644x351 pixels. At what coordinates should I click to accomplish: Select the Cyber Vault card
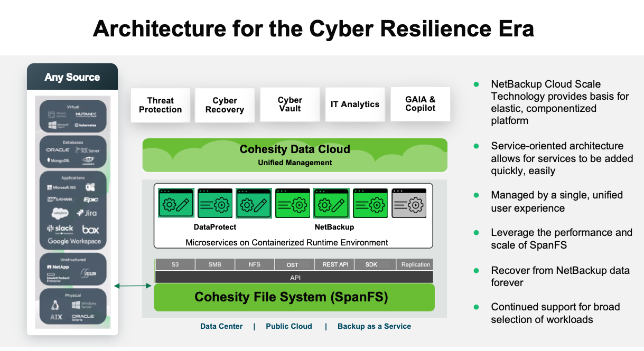click(x=290, y=104)
